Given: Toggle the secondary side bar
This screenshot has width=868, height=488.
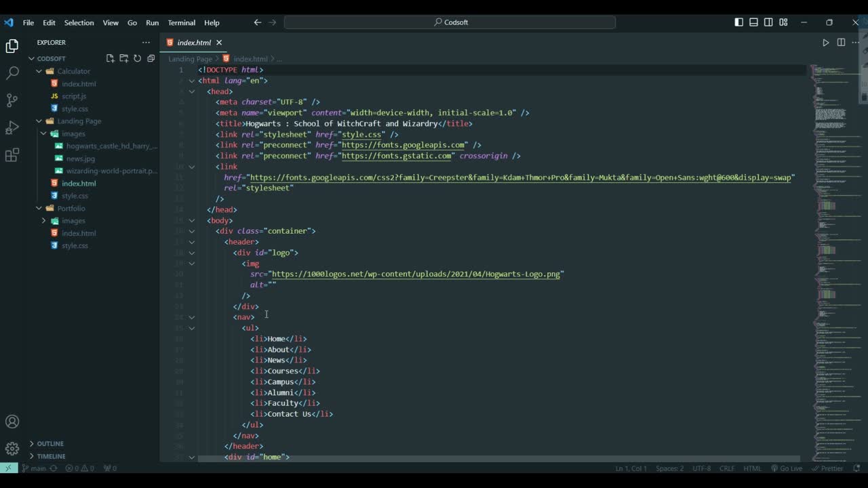Looking at the screenshot, I should click(x=768, y=22).
